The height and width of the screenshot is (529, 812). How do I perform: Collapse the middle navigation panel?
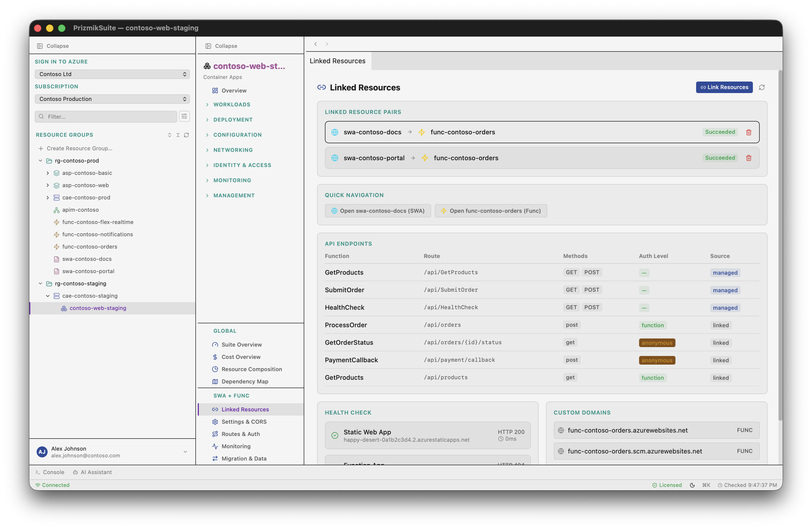point(221,46)
